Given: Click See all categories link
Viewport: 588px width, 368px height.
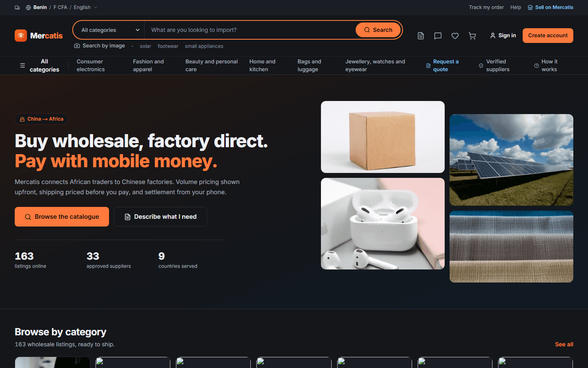Looking at the screenshot, I should point(564,344).
